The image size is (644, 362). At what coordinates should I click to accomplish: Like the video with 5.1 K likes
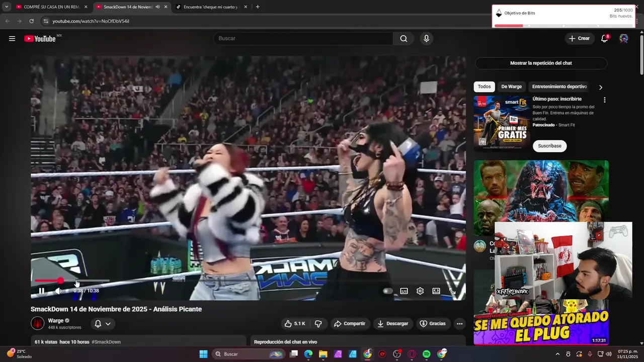[295, 324]
